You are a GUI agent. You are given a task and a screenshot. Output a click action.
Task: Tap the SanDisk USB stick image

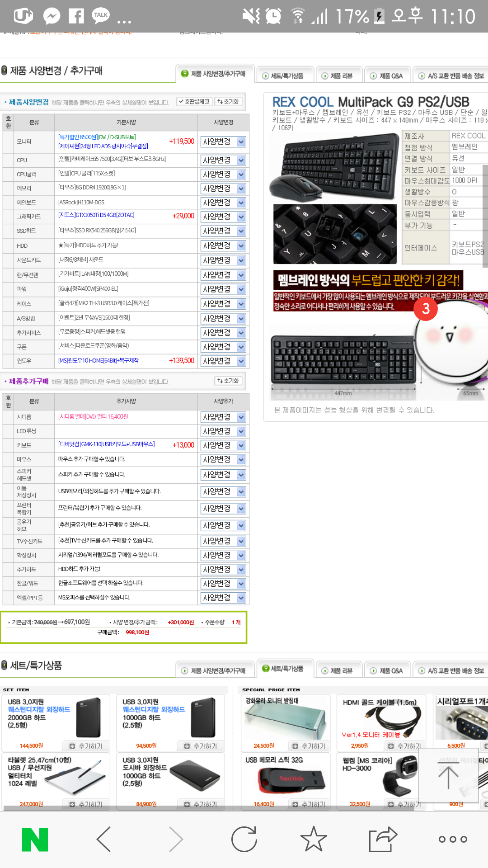(291, 781)
